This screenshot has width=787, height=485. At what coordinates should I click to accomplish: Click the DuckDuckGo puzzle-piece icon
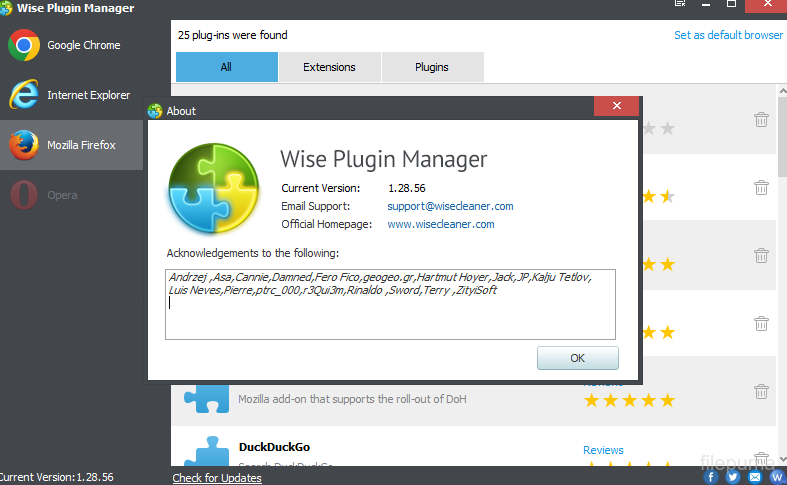point(206,451)
